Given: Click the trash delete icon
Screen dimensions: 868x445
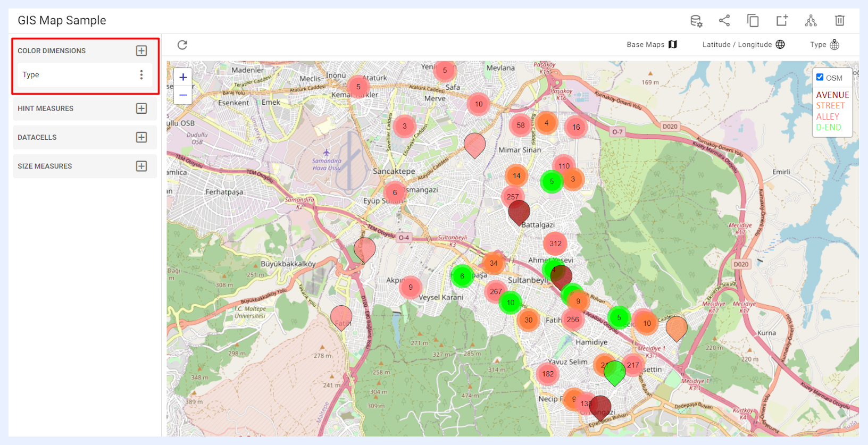Looking at the screenshot, I should 840,21.
